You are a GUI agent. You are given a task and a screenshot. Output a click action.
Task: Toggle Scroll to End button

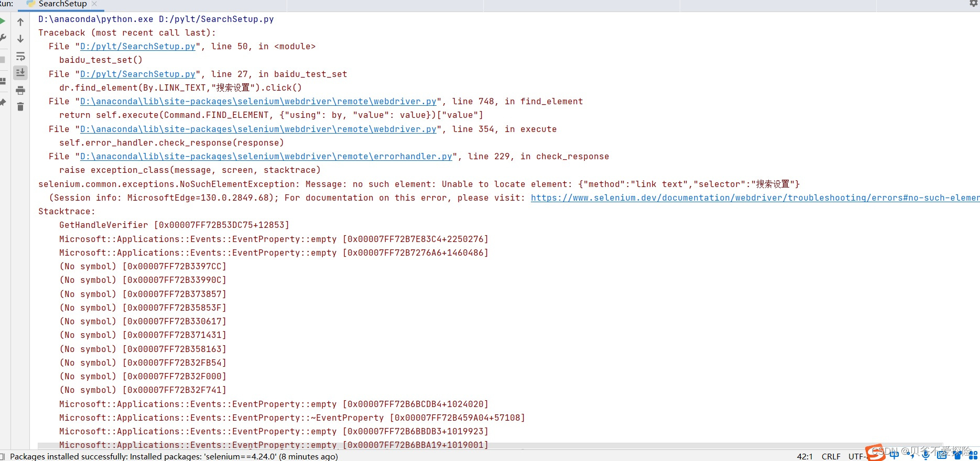point(20,72)
